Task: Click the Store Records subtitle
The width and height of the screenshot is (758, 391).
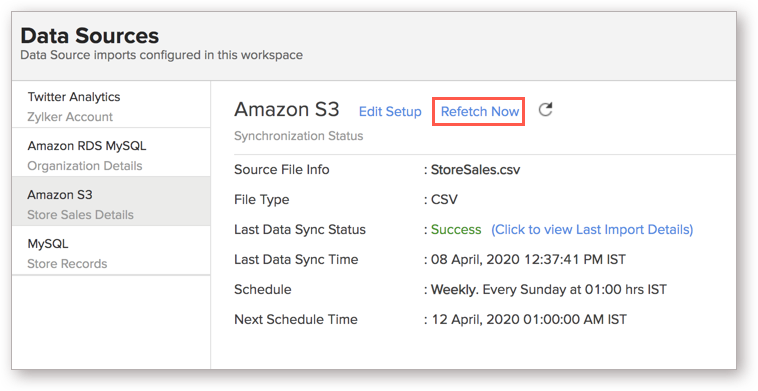Action: point(67,264)
